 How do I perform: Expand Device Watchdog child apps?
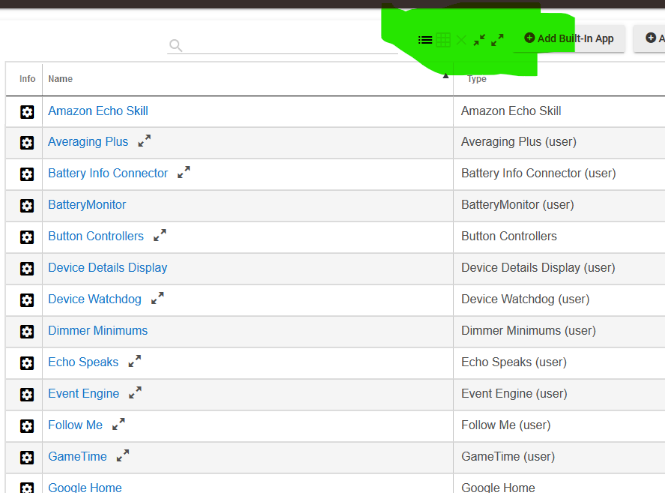(157, 298)
